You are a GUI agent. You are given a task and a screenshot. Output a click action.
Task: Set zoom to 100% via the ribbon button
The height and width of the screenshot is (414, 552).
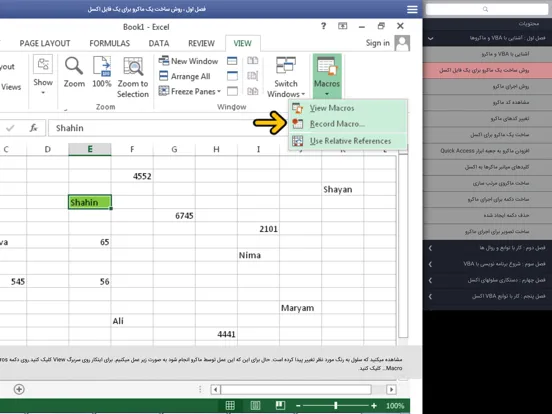coord(102,72)
